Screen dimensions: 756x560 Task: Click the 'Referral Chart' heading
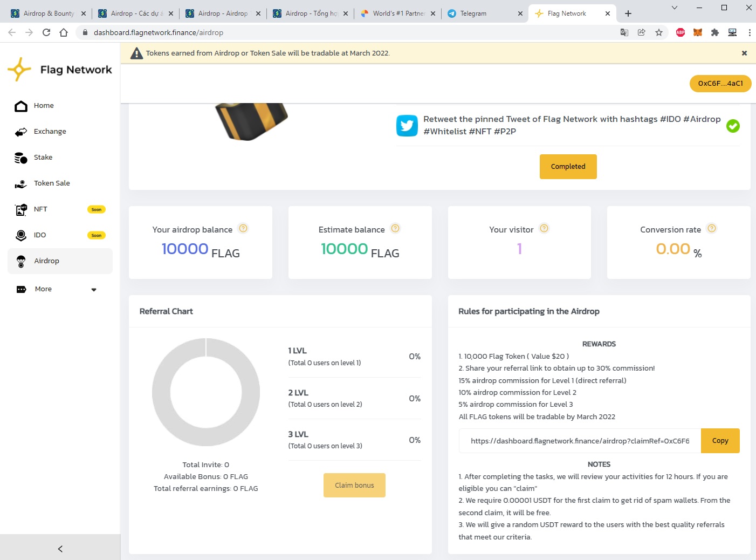tap(166, 311)
